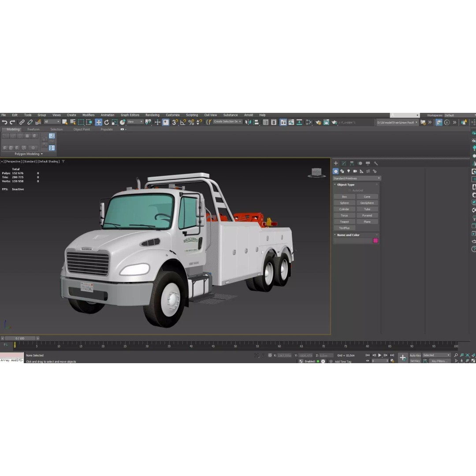
Task: Activate the Select and Rotate tool
Action: (107, 123)
